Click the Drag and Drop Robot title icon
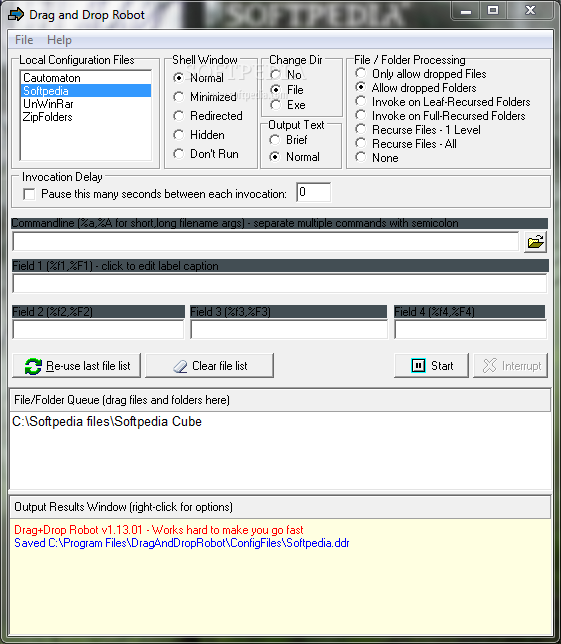 (x=16, y=15)
